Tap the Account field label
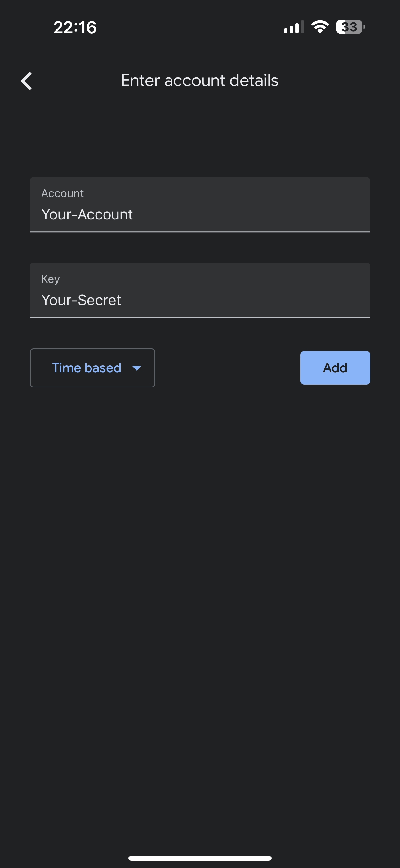Viewport: 400px width, 868px height. point(63,193)
